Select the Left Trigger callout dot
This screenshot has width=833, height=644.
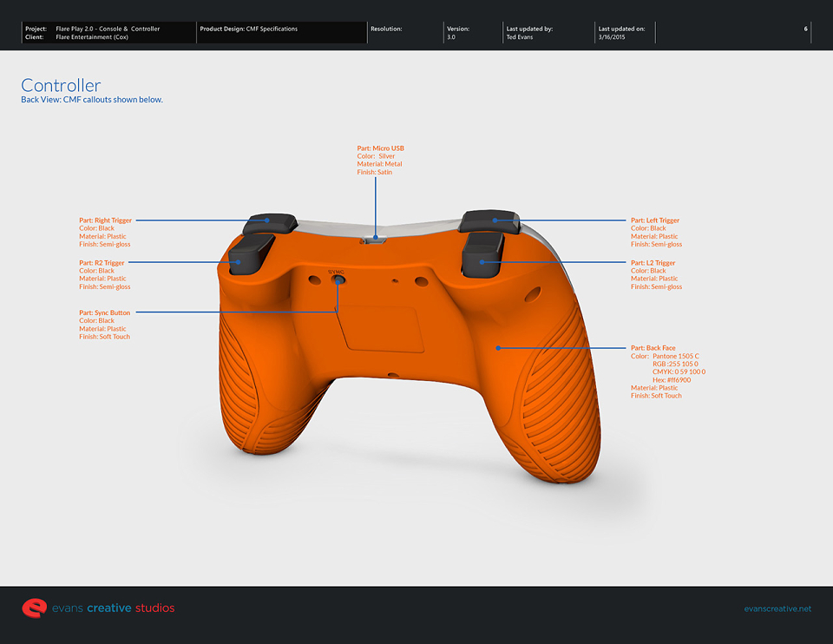495,220
